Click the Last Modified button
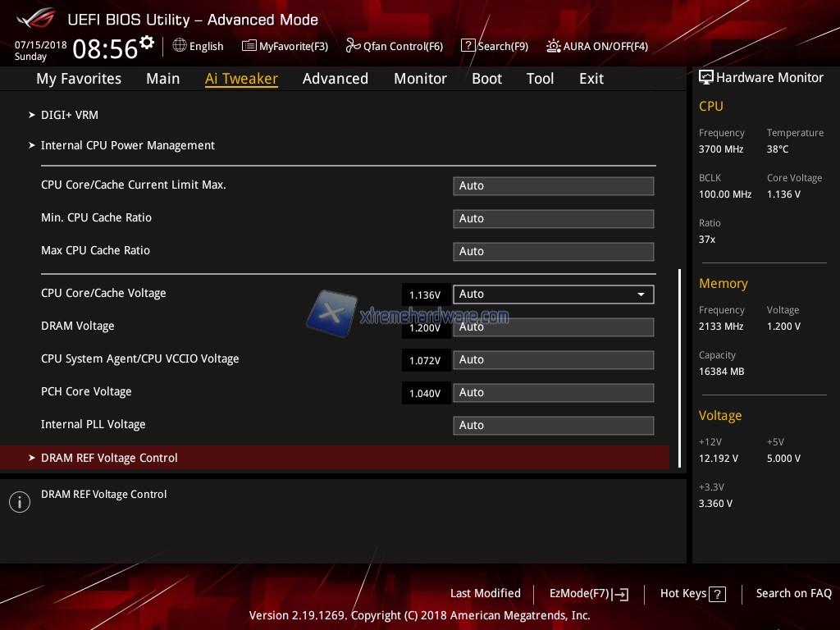 [485, 593]
